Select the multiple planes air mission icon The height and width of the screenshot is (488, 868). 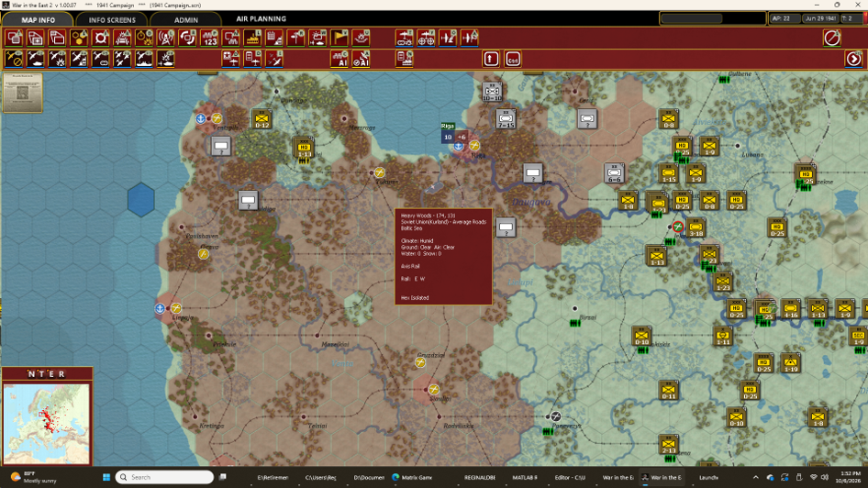pos(122,59)
